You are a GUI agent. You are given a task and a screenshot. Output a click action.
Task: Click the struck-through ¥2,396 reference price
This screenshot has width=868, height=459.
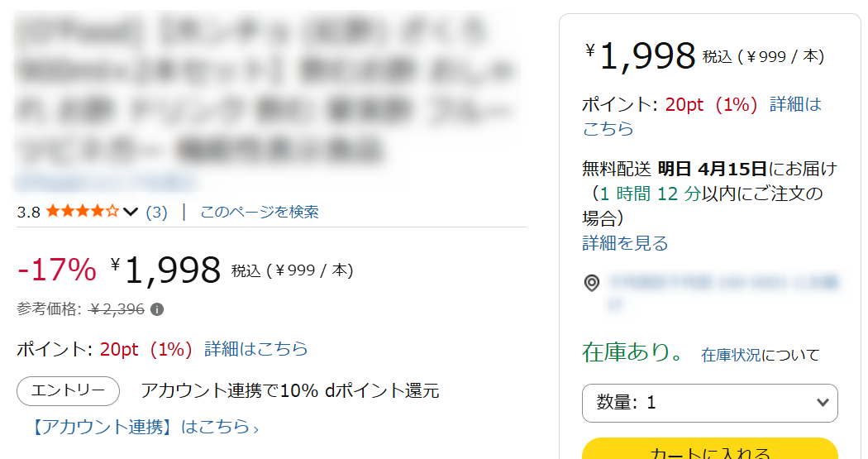pos(117,309)
